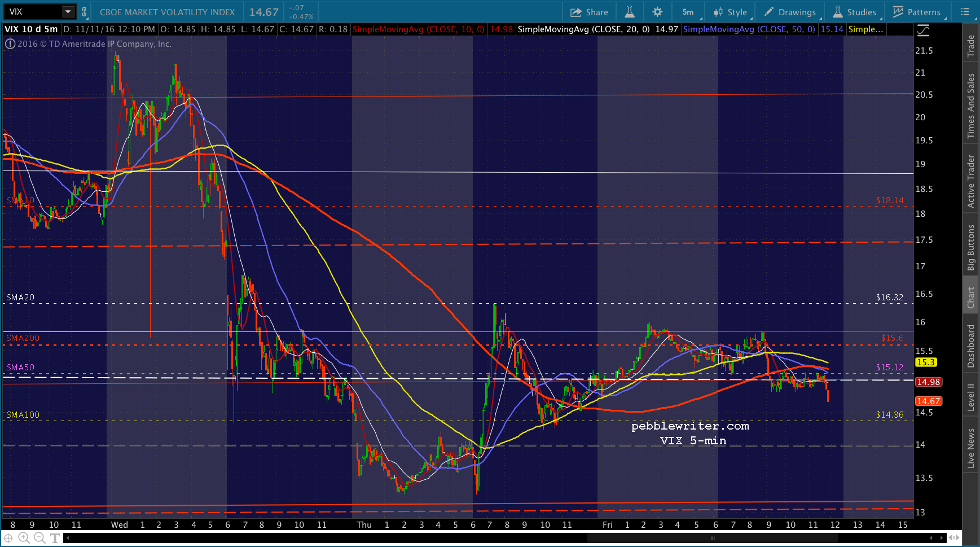This screenshot has width=980, height=547.
Task: Select the text note T tool
Action: pyautogui.click(x=55, y=538)
